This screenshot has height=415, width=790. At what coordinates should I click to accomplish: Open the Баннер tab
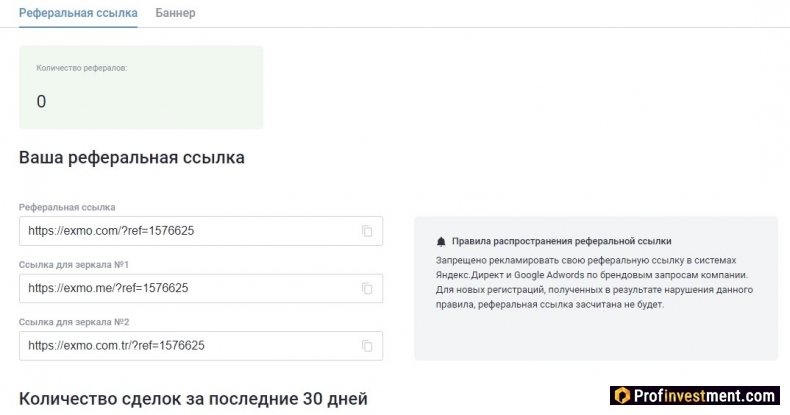(x=175, y=13)
